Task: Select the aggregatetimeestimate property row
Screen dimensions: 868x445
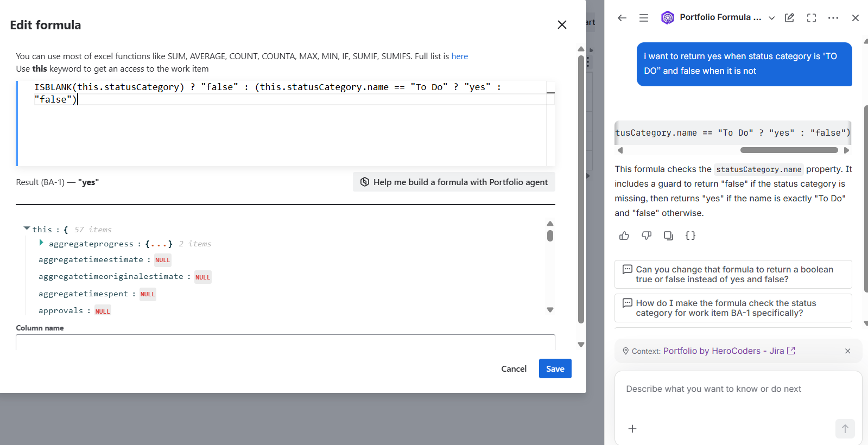Action: [x=105, y=260]
